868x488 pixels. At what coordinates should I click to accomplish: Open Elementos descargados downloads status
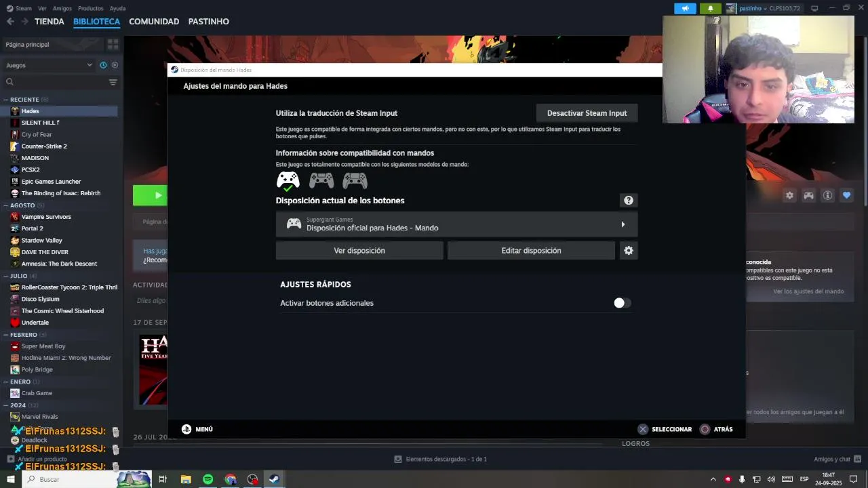click(x=441, y=459)
